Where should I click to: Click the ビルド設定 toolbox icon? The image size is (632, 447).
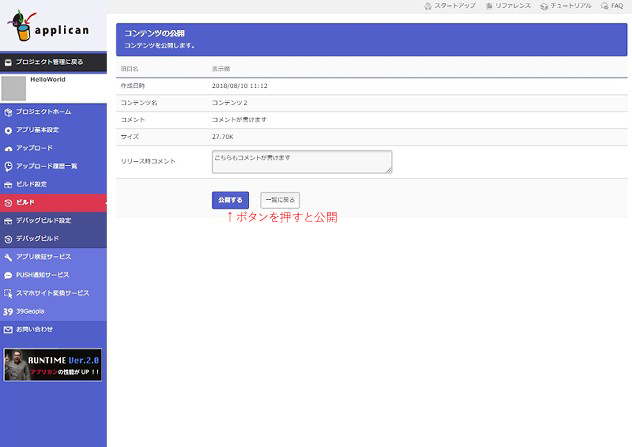[8, 185]
